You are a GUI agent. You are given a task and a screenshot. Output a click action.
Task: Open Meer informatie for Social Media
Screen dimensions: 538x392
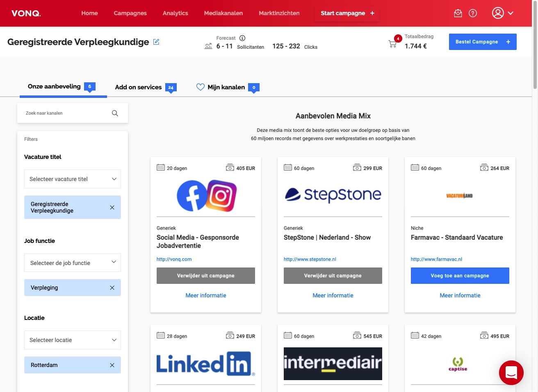click(206, 295)
